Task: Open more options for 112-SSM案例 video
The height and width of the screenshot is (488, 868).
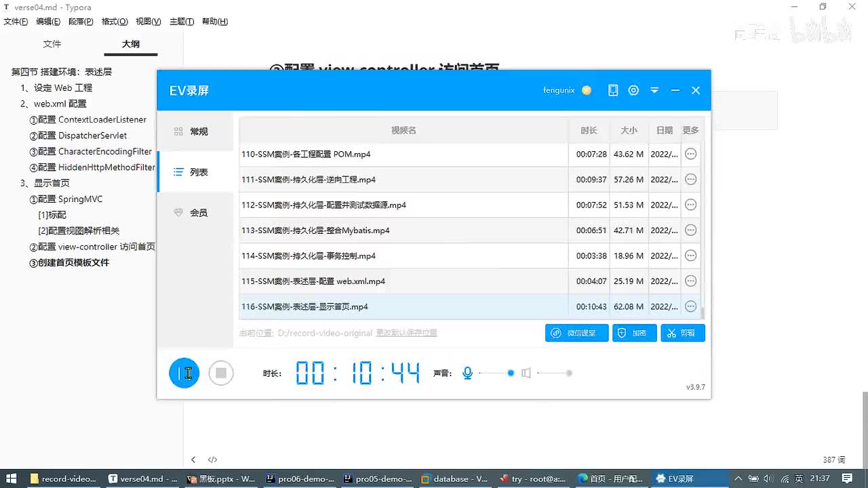Action: (690, 205)
